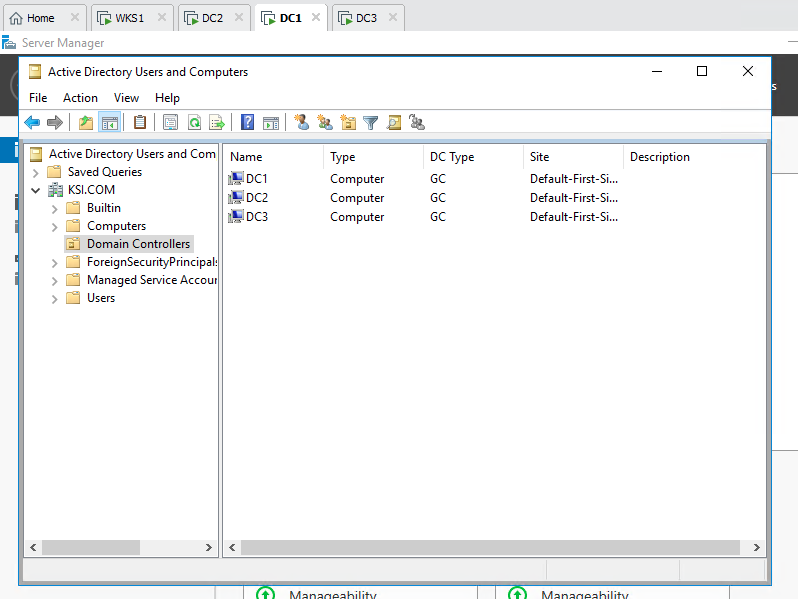
Task: Click the Export List toolbar icon
Action: click(217, 123)
